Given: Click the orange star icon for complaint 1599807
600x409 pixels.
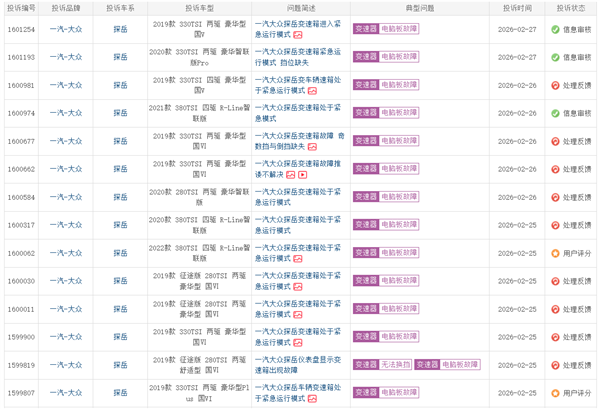Looking at the screenshot, I should click(555, 393).
